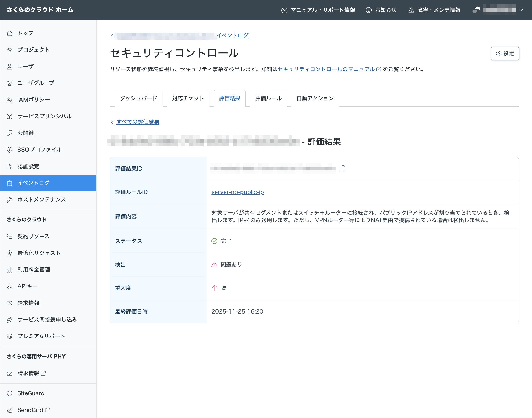Image resolution: width=532 pixels, height=418 pixels.
Task: Open the サービスプリンシパル cube icon item
Action: coord(10,117)
